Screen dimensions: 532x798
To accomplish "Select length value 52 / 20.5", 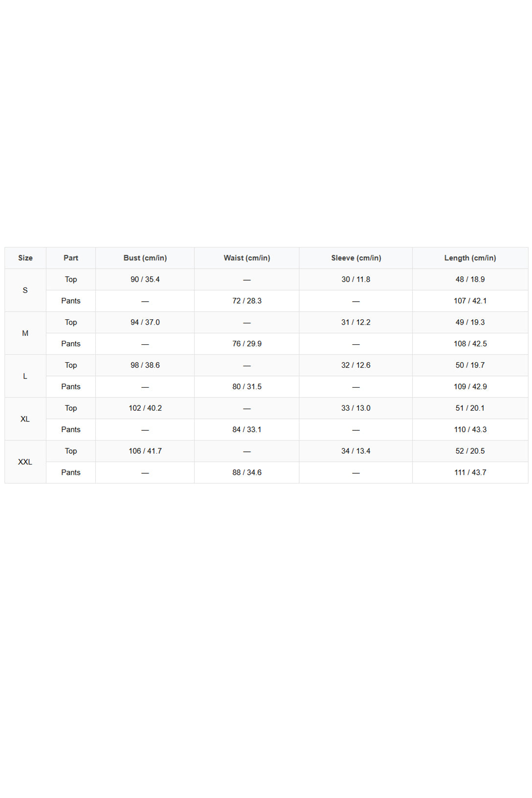I will tap(470, 451).
